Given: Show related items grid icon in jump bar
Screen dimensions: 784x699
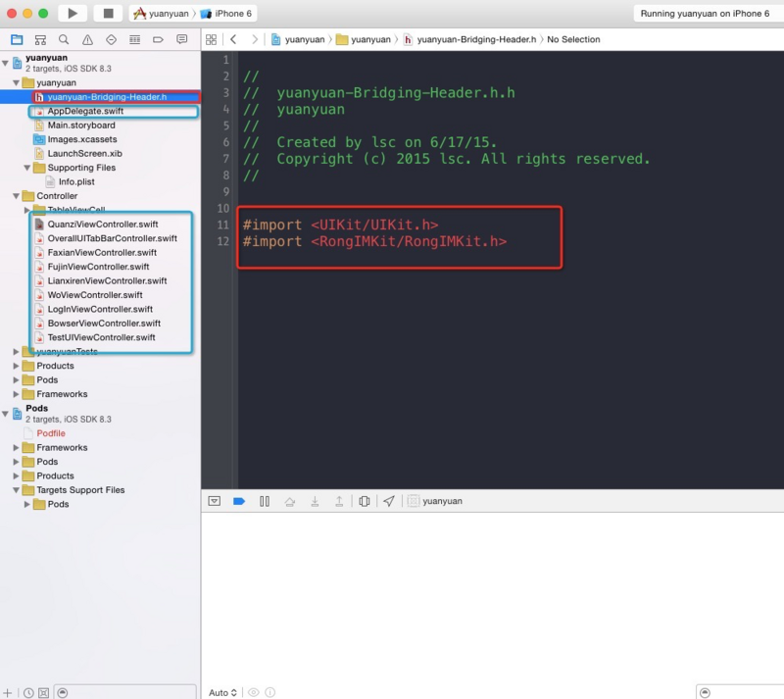Looking at the screenshot, I should [x=211, y=39].
